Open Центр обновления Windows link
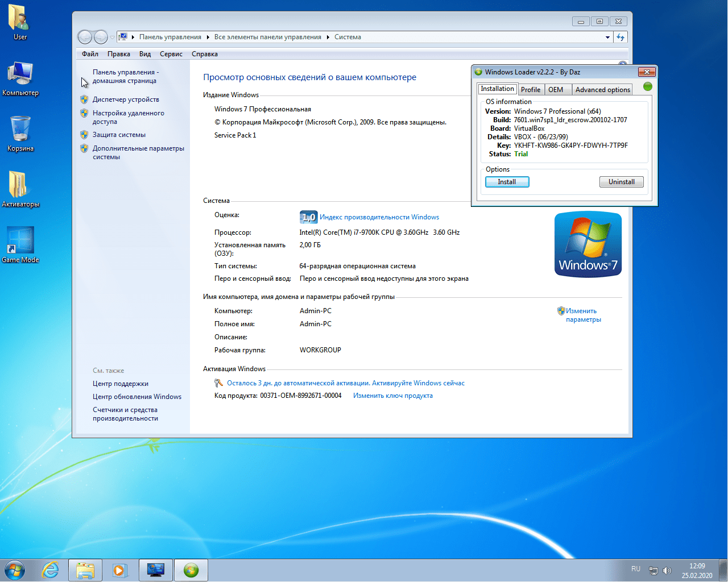728x582 pixels. pyautogui.click(x=137, y=397)
